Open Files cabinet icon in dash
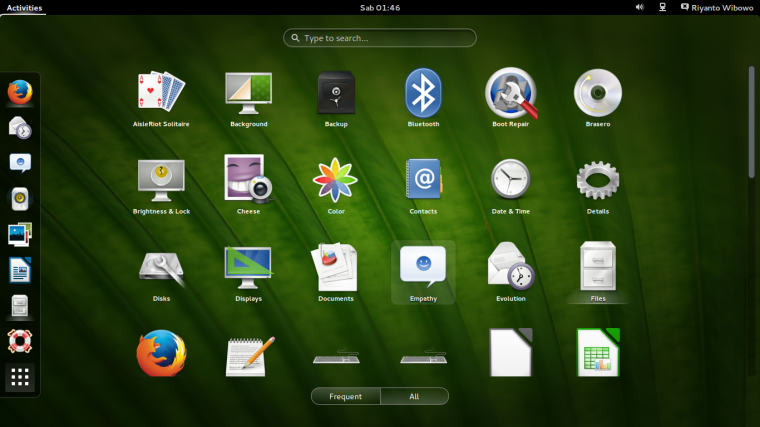Screen dimensions: 760x427 coord(20,306)
